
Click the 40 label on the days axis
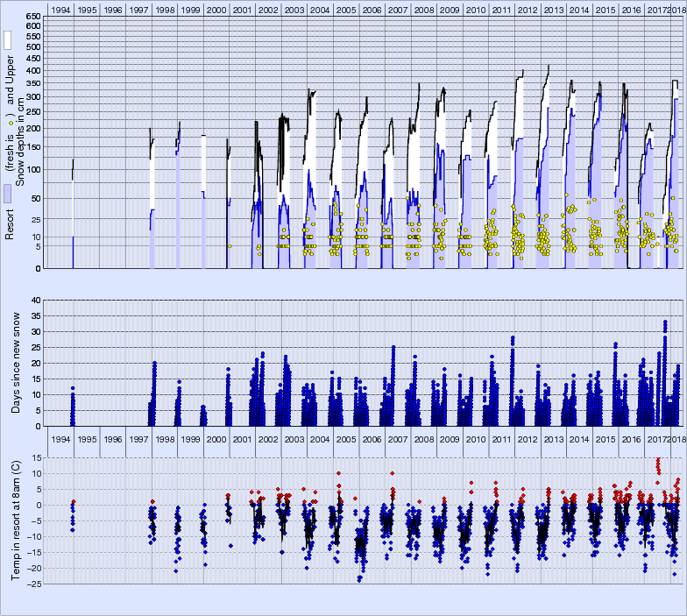click(x=36, y=301)
